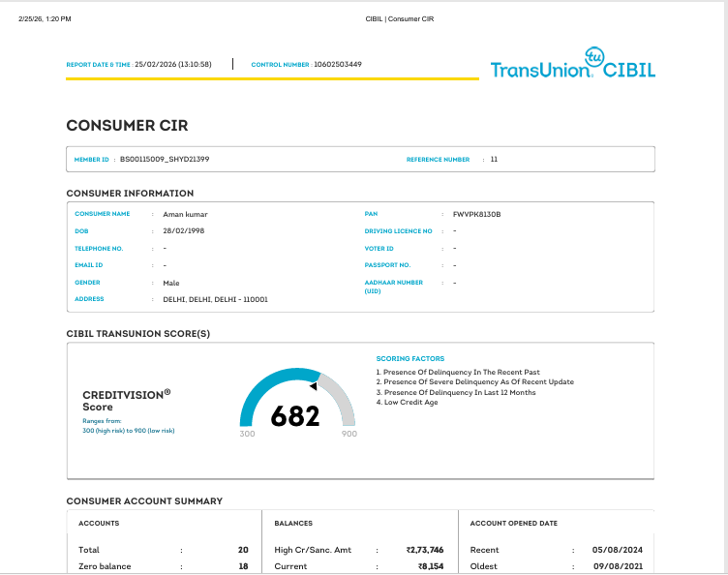
Task: Click the circular tu emblem icon
Action: point(594,56)
